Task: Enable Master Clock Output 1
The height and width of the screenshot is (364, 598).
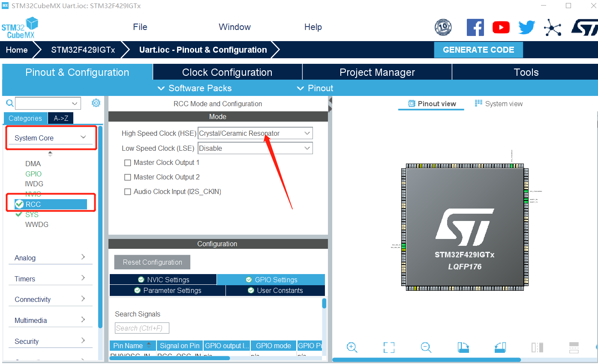Action: click(x=127, y=163)
